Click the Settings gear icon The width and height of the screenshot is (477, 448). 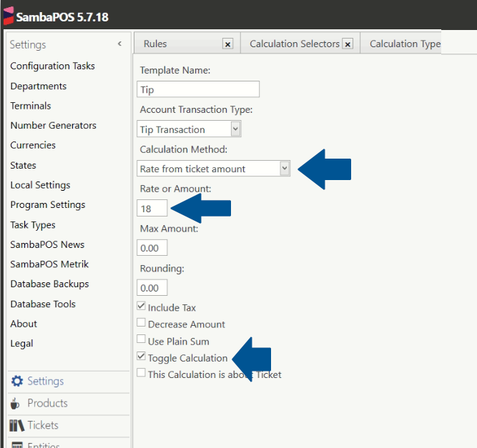pos(16,381)
